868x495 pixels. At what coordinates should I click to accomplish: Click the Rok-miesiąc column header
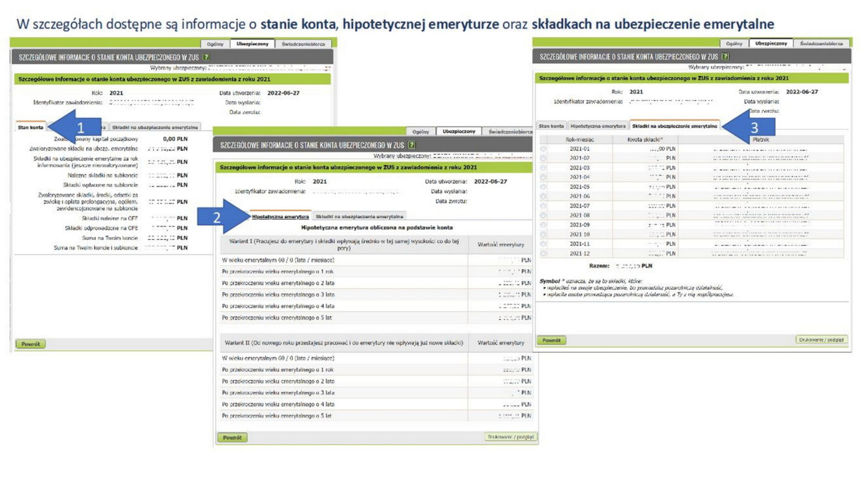[580, 138]
